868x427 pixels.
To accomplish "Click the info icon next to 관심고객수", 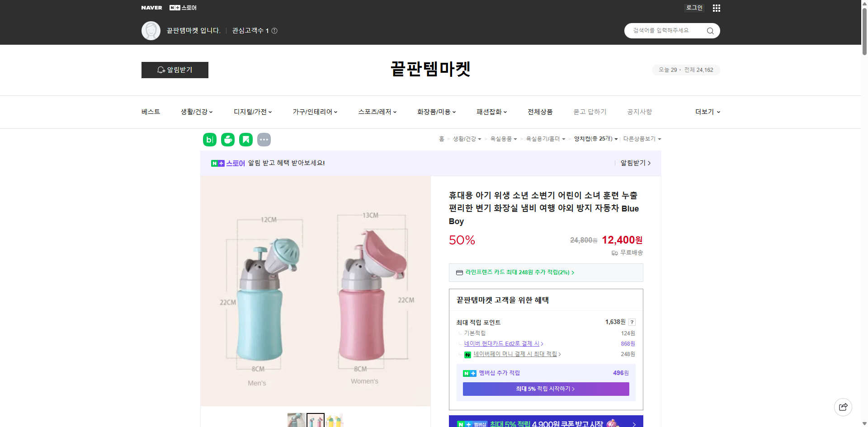I will pos(275,31).
